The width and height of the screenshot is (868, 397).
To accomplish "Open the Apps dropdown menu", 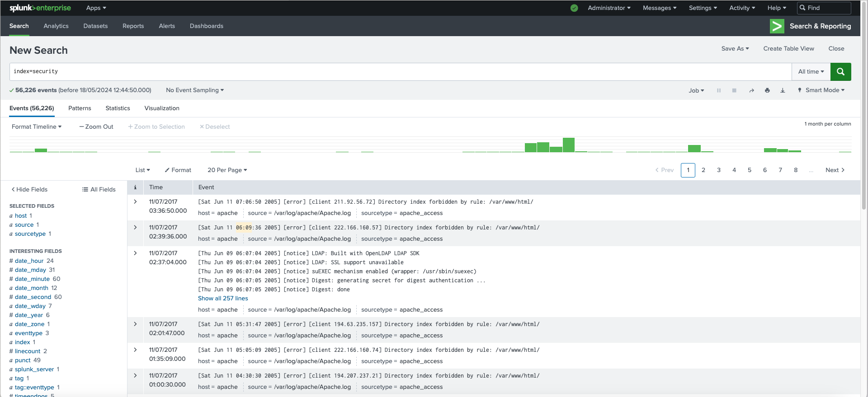I will coord(96,8).
